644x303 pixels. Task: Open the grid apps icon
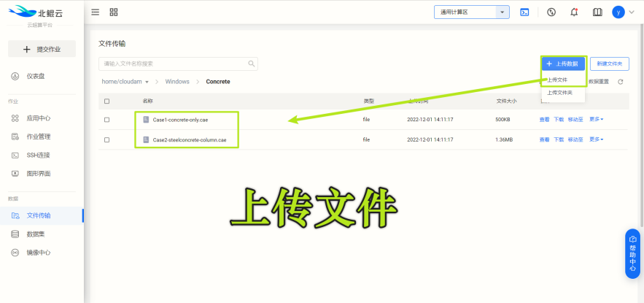[x=114, y=12]
